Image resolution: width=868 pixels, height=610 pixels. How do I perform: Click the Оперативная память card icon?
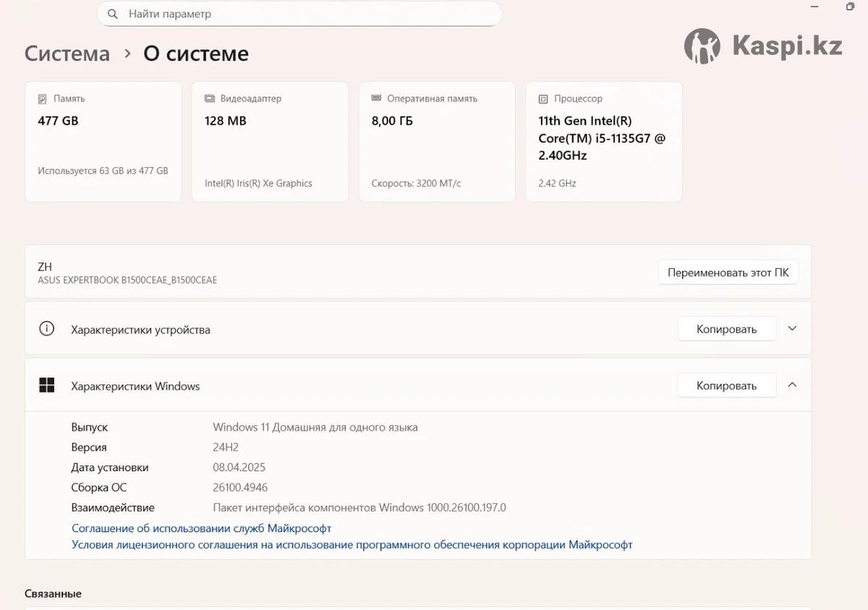coord(376,98)
